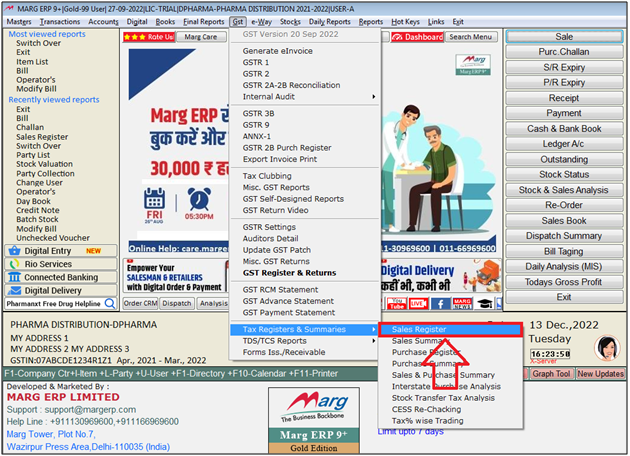Open Item List in most viewed reports
The image size is (630, 456).
[x=32, y=62]
